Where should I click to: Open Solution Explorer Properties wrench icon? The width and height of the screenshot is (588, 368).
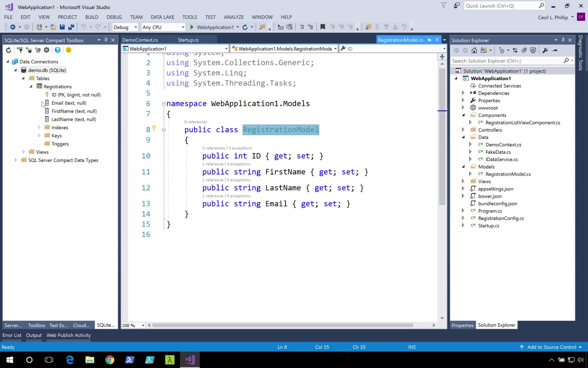[545, 50]
